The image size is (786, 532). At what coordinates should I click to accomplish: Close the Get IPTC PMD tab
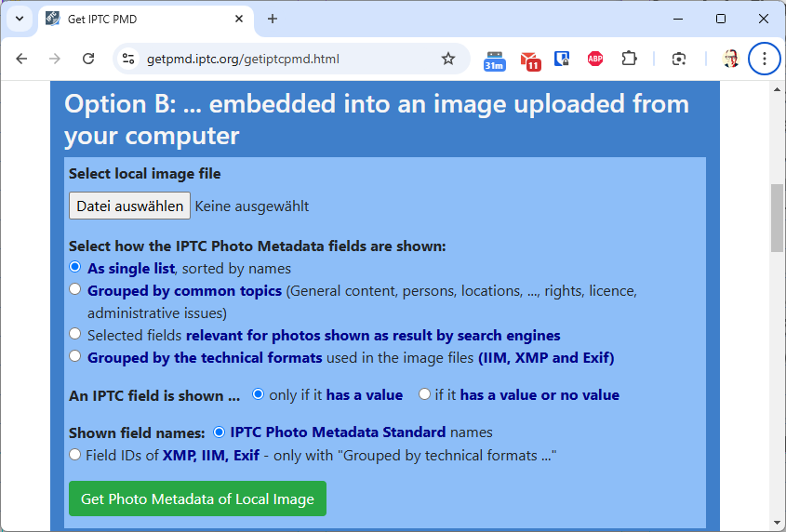point(239,19)
